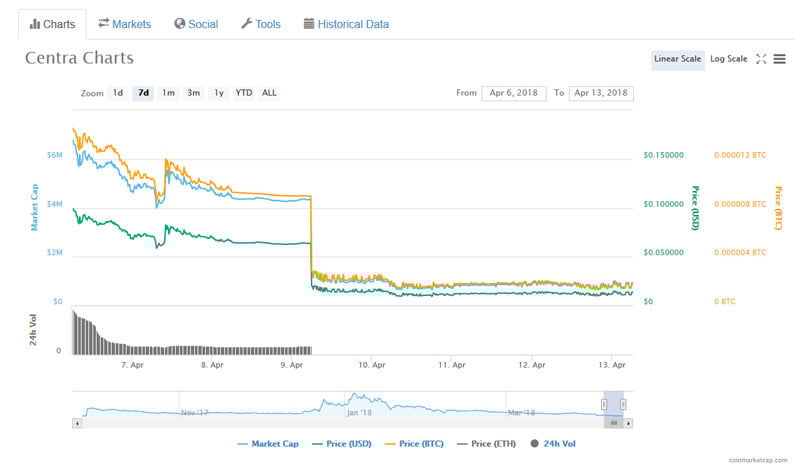This screenshot has height=473, width=808.
Task: Click the From date field Apr 6, 2018
Action: coord(514,93)
